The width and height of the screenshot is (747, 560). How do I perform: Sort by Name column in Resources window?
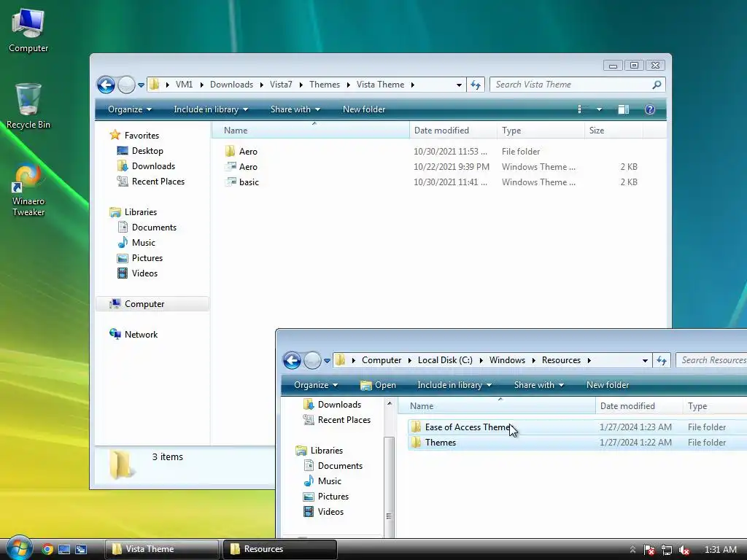pos(496,406)
